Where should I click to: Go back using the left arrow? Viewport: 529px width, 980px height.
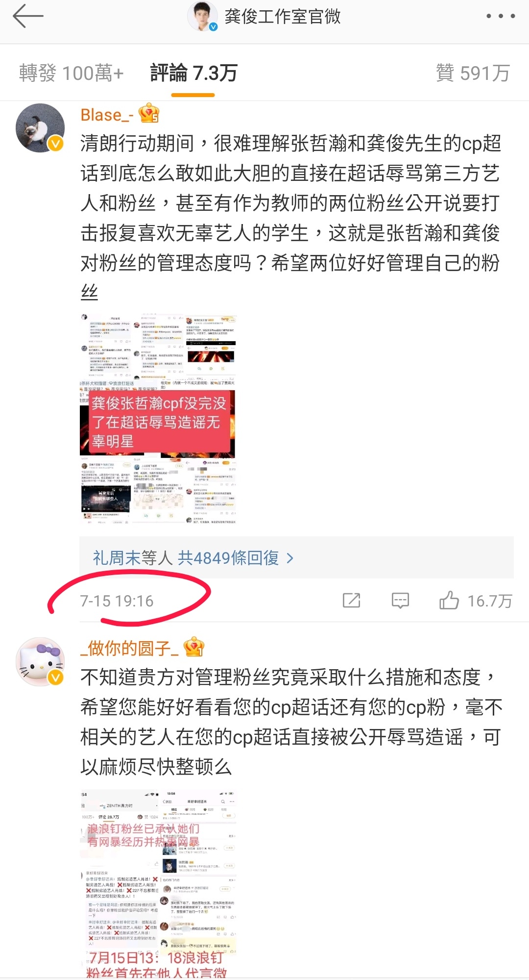click(x=28, y=16)
